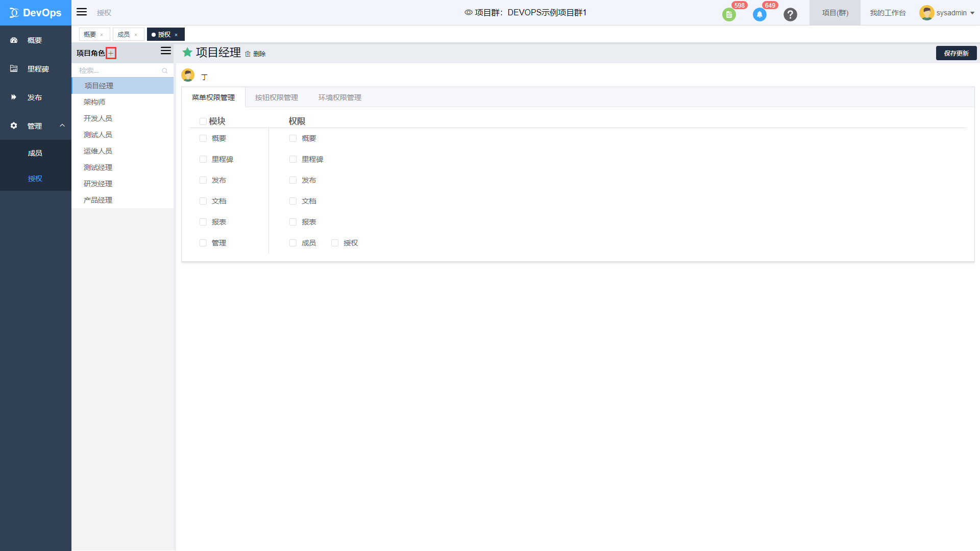Collapse the 管理 sidebar section

pyautogui.click(x=36, y=126)
